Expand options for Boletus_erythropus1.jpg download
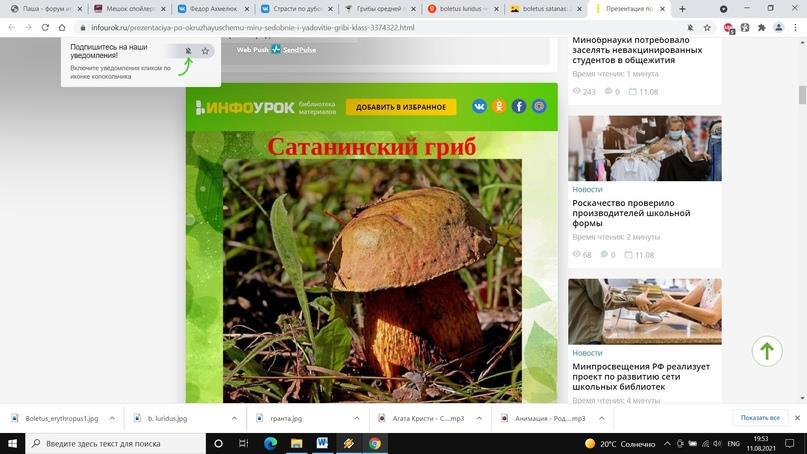Screen dimensions: 807x454 pyautogui.click(x=111, y=418)
